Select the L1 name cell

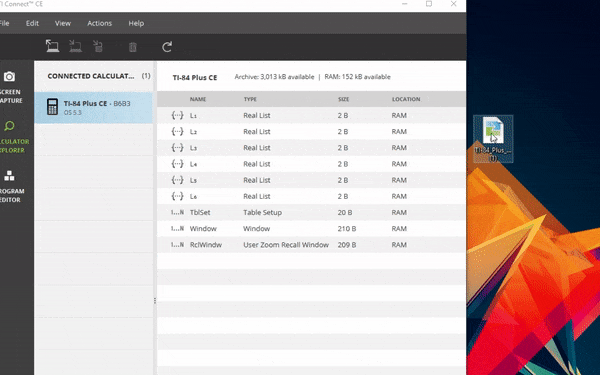tap(193, 115)
